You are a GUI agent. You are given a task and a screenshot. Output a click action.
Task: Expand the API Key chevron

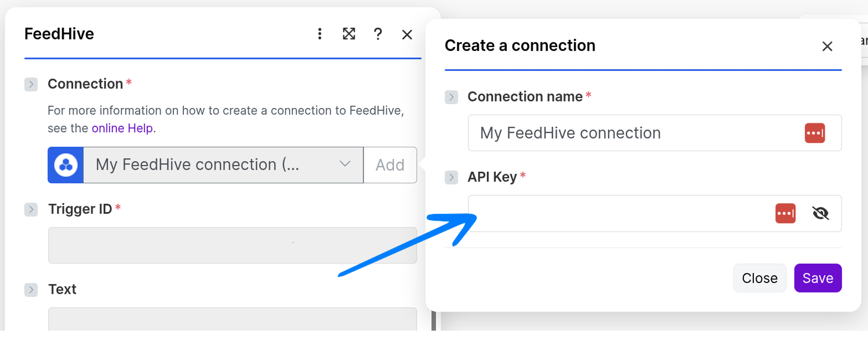coord(451,177)
